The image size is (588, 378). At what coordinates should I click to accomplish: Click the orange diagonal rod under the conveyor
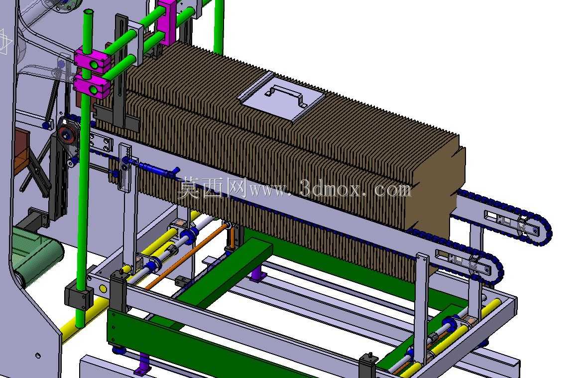pyautogui.click(x=188, y=256)
